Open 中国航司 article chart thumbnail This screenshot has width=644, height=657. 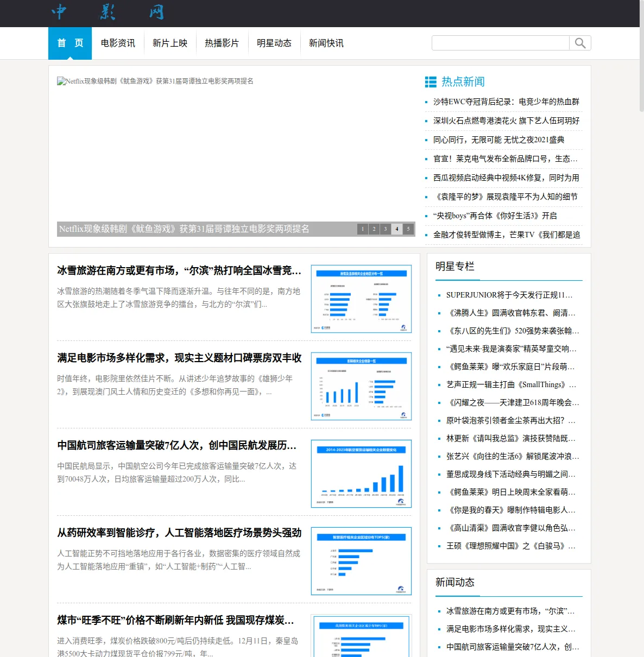(361, 473)
